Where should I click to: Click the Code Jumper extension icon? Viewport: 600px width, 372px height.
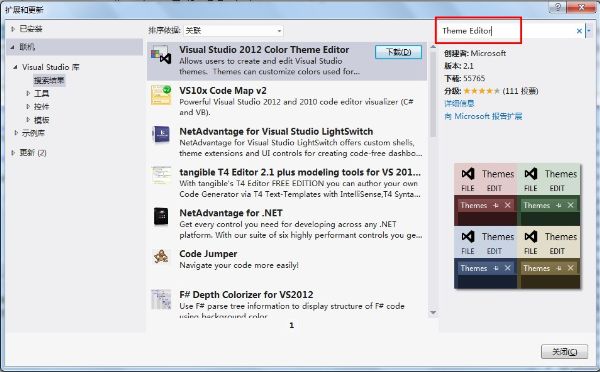coord(161,256)
